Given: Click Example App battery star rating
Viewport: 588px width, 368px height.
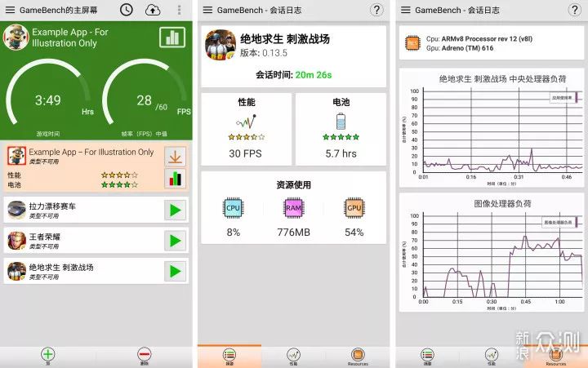Looking at the screenshot, I should pos(119,184).
